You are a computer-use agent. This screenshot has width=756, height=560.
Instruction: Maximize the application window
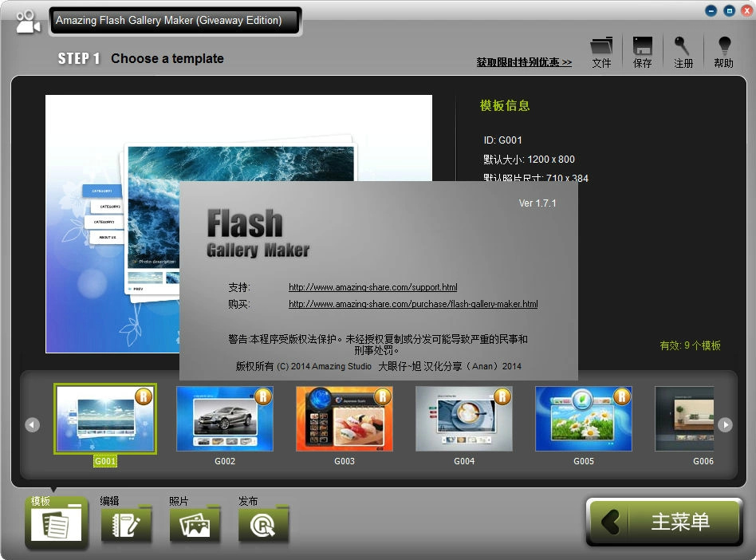click(729, 10)
